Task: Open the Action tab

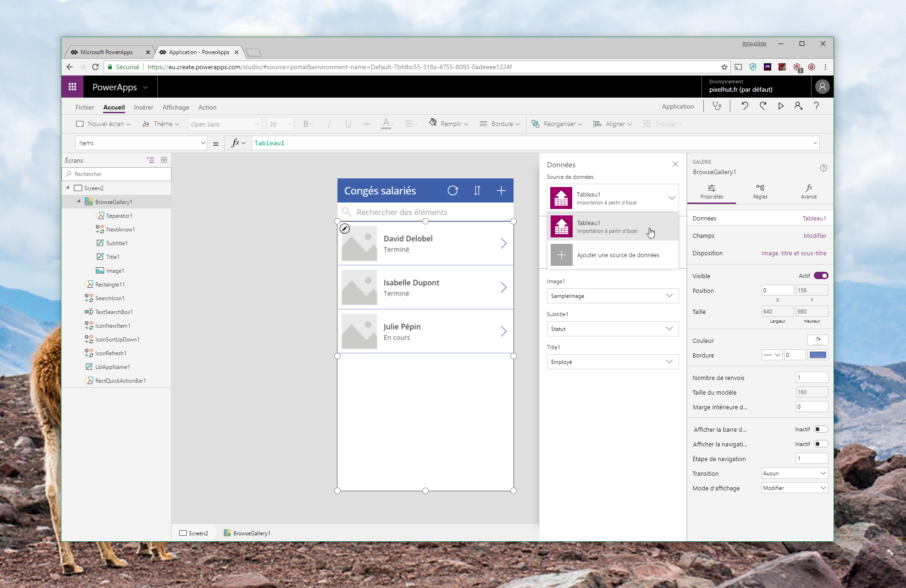Action: click(x=207, y=107)
